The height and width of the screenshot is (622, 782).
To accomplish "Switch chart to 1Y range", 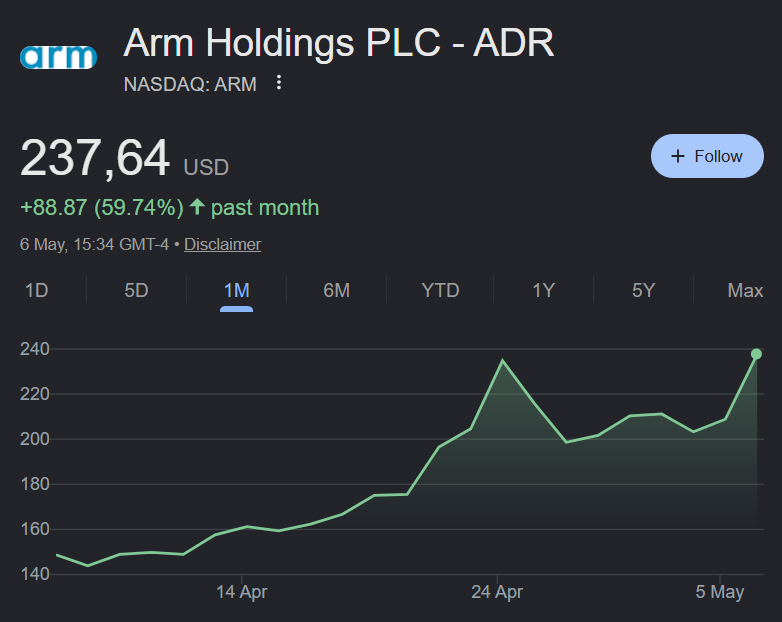I will coord(544,290).
